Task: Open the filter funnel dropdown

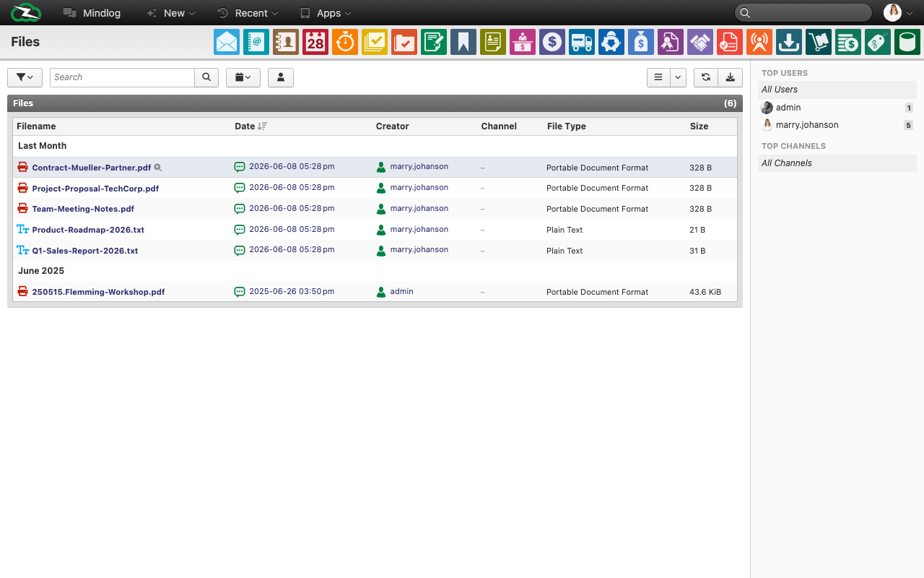Action: (25, 77)
